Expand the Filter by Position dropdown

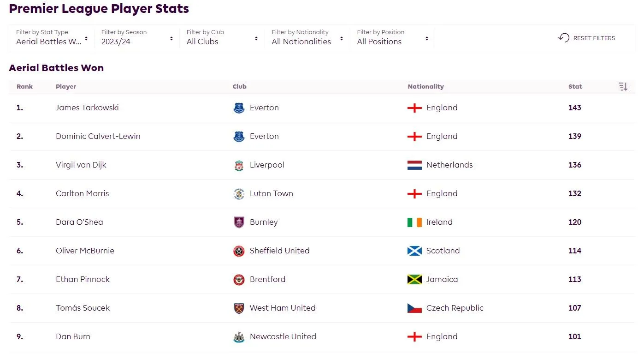pos(393,38)
